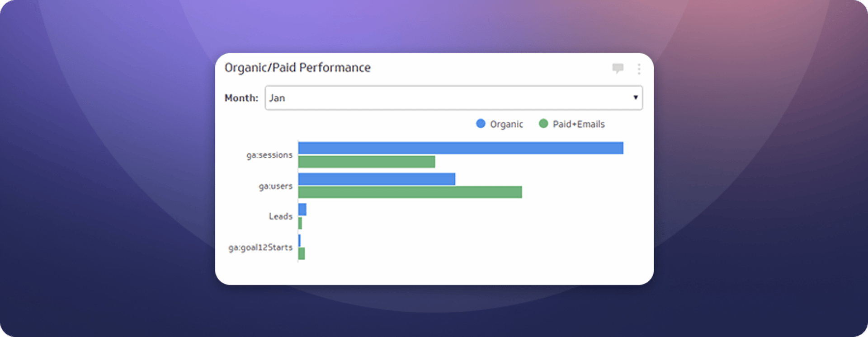Open the comment bubble icon on the widget

coord(618,68)
